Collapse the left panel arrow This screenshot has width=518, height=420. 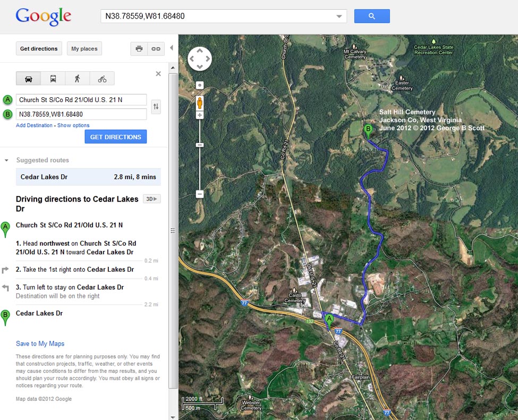click(172, 48)
